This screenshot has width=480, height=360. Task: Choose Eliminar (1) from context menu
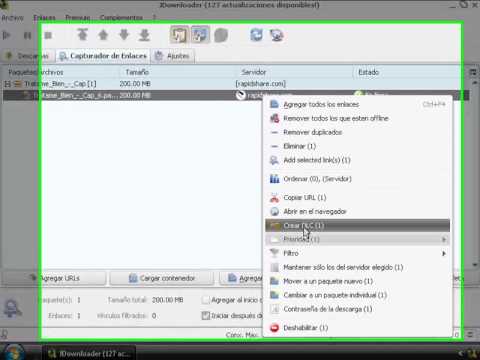[x=357, y=146]
